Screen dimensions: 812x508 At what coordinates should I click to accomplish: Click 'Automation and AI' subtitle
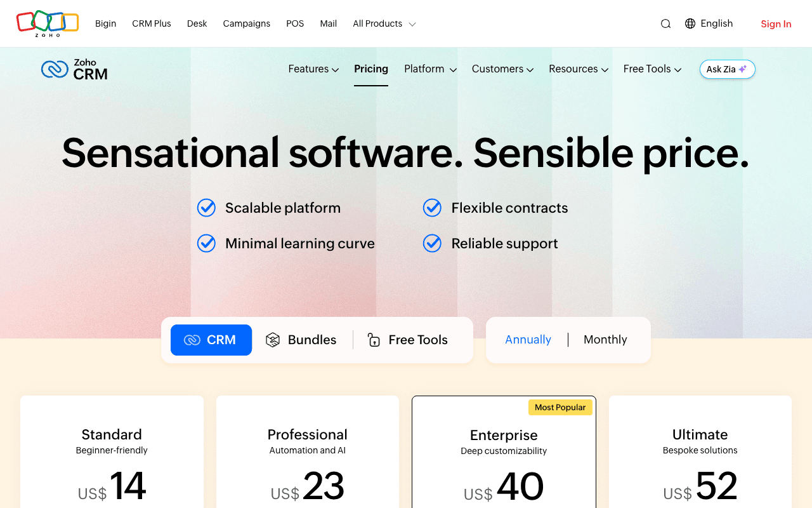pos(307,450)
